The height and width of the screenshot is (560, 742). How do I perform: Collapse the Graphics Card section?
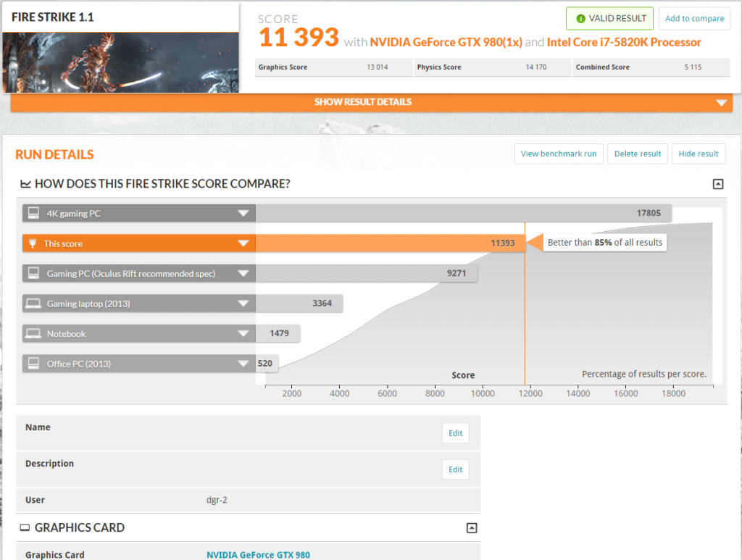pyautogui.click(x=472, y=528)
